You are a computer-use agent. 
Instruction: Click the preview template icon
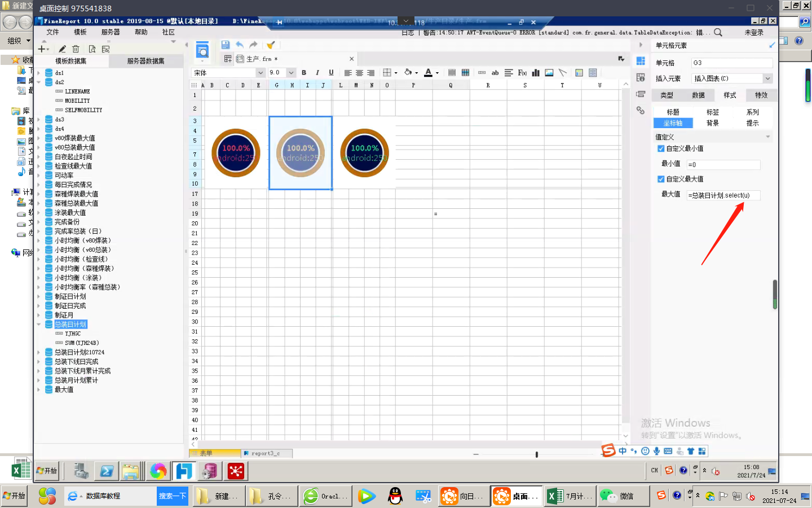(202, 51)
